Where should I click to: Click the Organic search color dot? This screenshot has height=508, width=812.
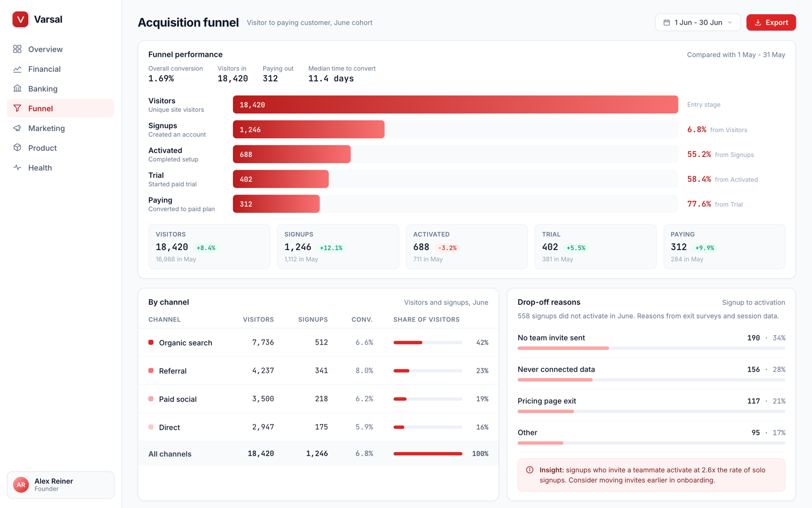pos(151,342)
